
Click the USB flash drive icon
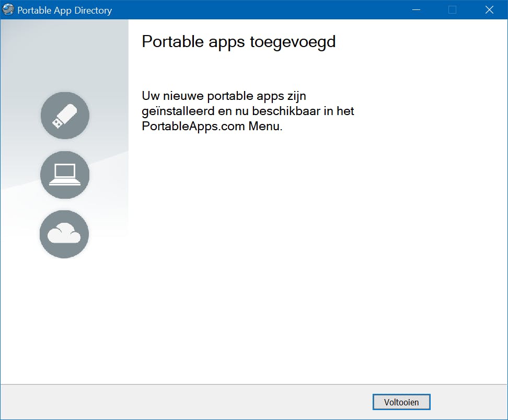pos(65,116)
